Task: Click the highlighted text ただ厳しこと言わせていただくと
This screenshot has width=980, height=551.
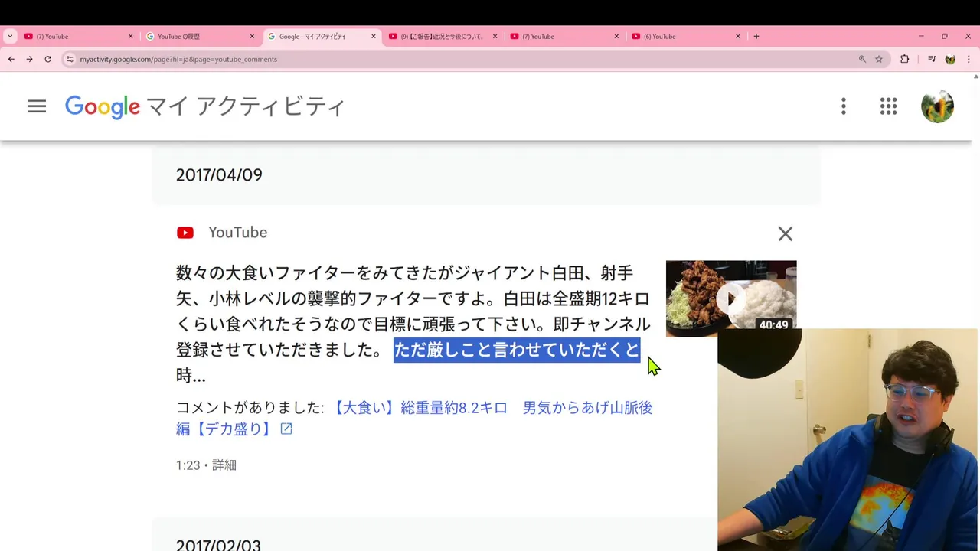Action: 517,350
